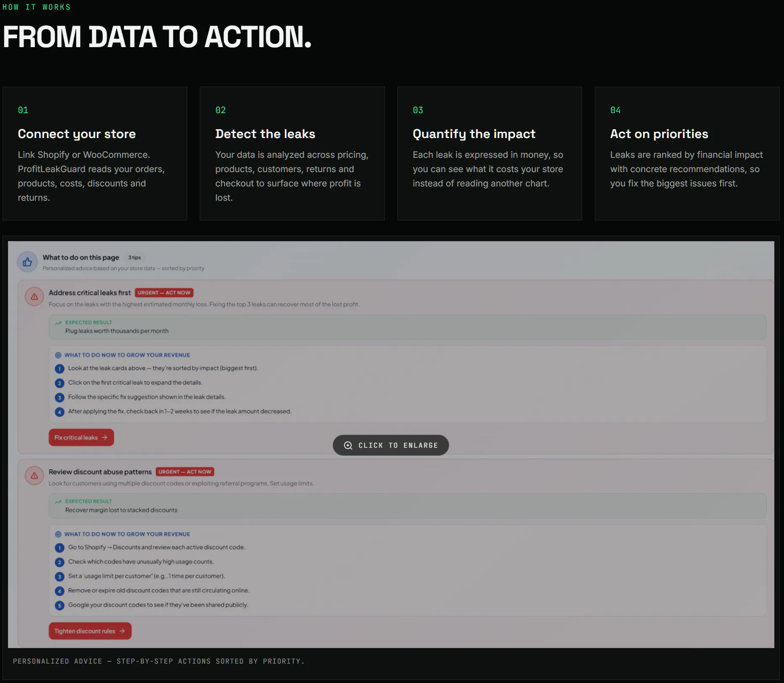Click the FROM DATA TO ACTION headline

tap(157, 37)
